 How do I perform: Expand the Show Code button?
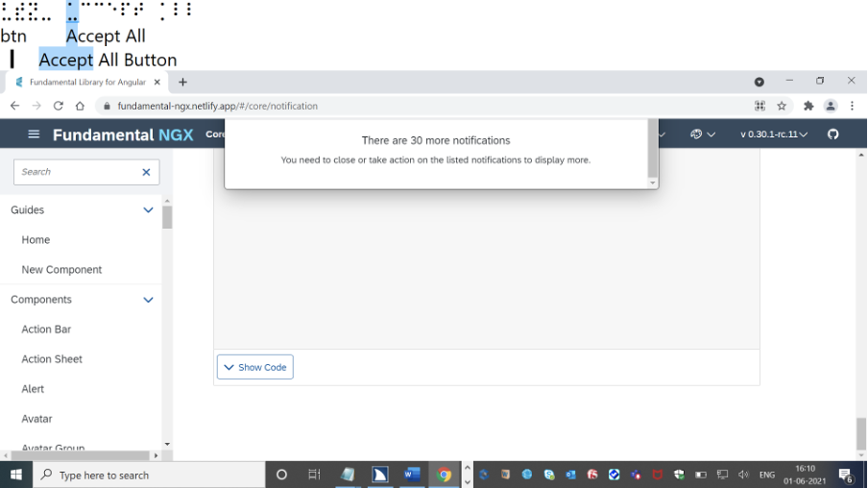(255, 367)
